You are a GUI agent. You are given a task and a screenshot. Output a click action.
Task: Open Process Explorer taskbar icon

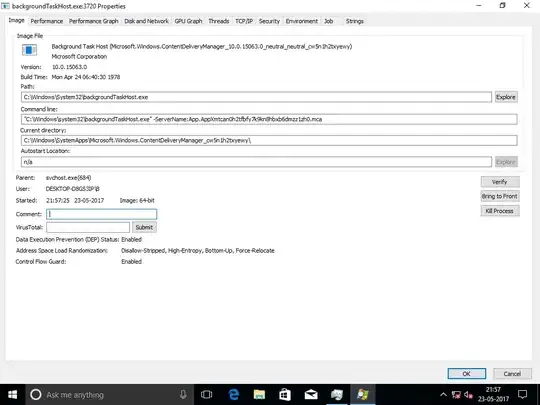click(x=337, y=395)
